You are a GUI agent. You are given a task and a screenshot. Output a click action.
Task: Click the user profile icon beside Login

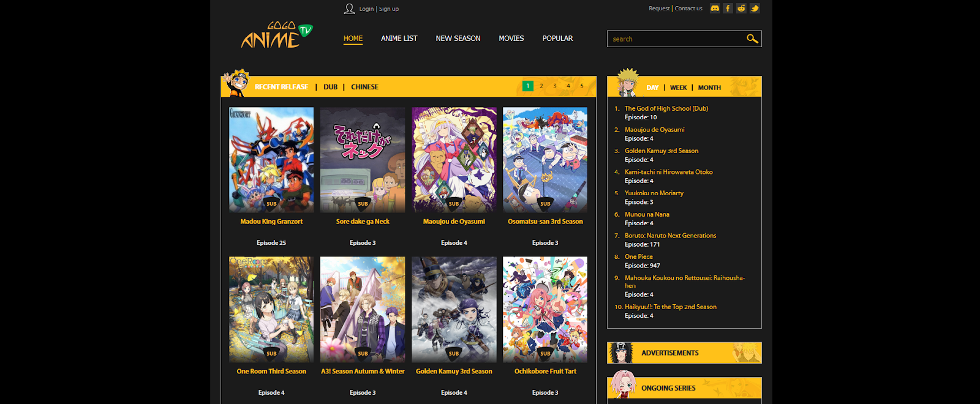coord(349,9)
